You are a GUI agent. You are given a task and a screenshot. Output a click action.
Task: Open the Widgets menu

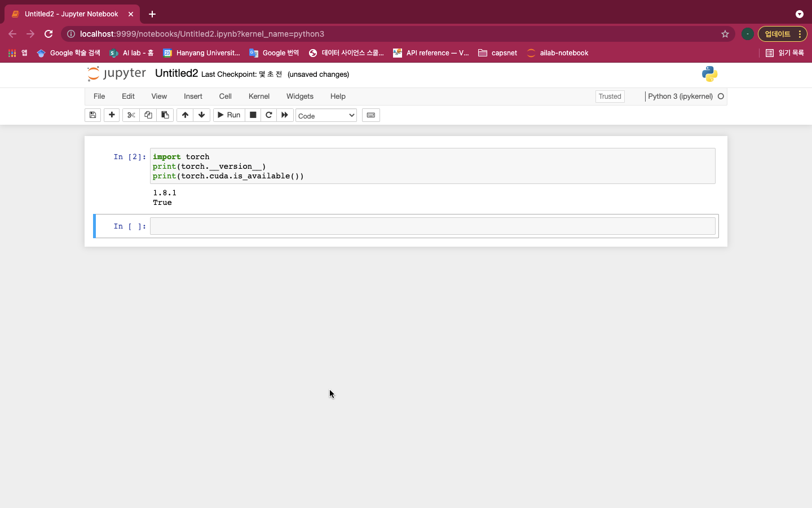[x=300, y=97]
